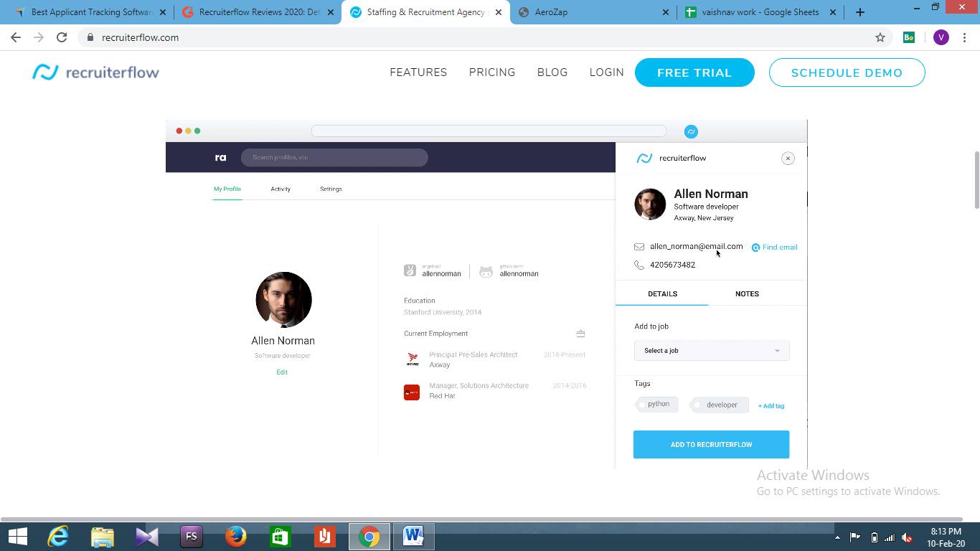Click the LOGIN link
980x551 pixels.
[607, 72]
